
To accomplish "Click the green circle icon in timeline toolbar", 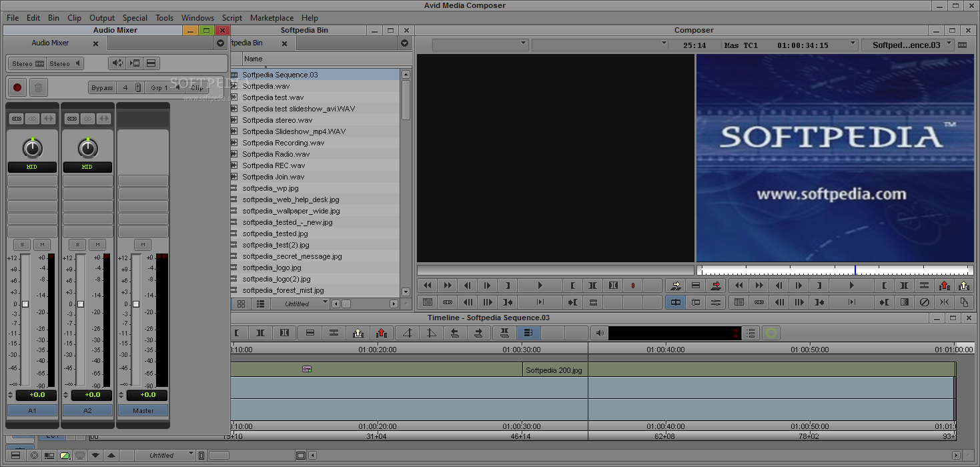I will click(771, 332).
